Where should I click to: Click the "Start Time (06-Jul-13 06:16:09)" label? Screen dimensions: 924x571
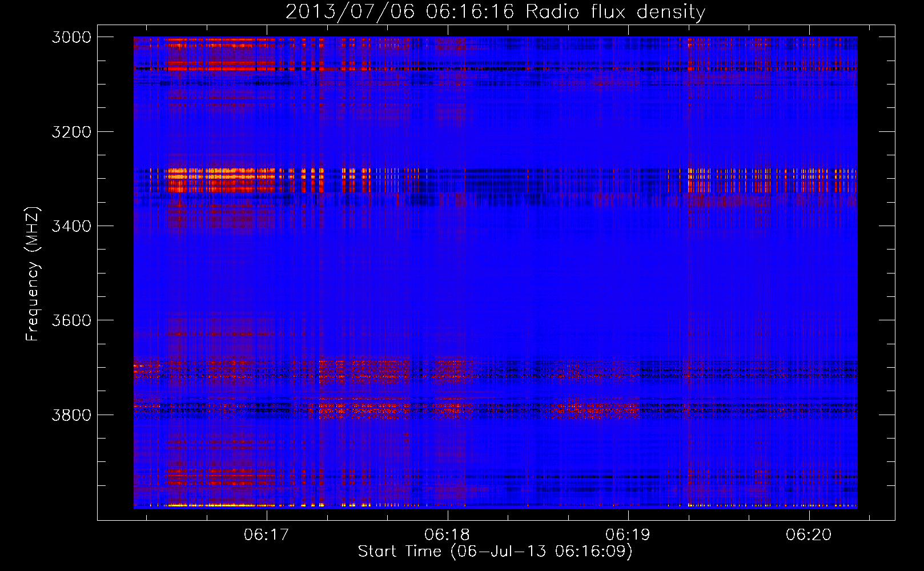tap(495, 552)
